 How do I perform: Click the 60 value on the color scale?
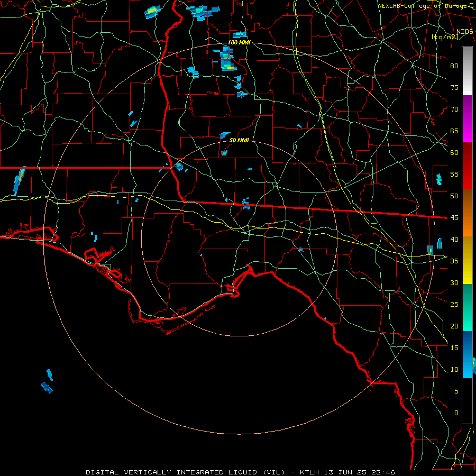pos(454,153)
